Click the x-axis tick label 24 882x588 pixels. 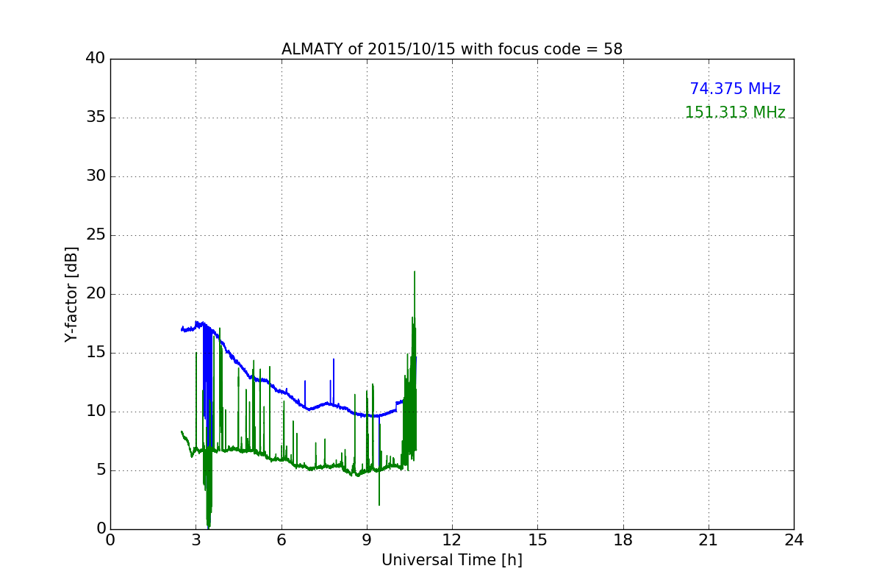(794, 540)
